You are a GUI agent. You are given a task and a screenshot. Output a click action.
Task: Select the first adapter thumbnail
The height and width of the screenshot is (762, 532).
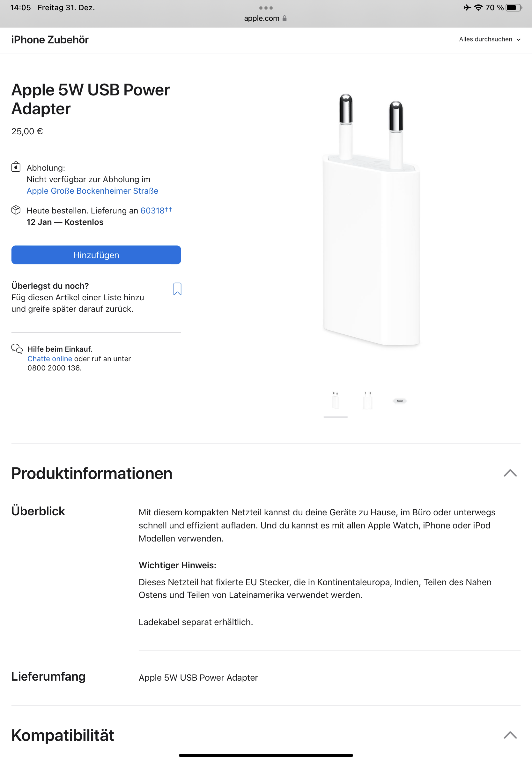pos(335,401)
